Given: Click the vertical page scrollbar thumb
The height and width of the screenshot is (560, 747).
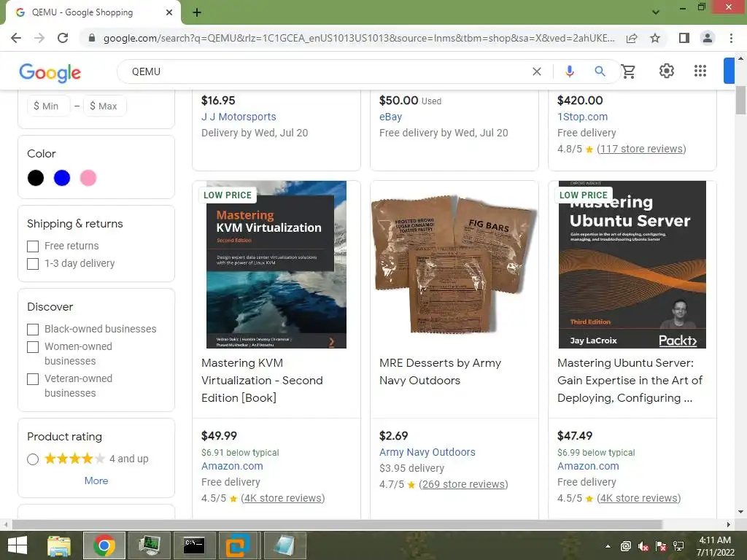Looking at the screenshot, I should tap(740, 101).
